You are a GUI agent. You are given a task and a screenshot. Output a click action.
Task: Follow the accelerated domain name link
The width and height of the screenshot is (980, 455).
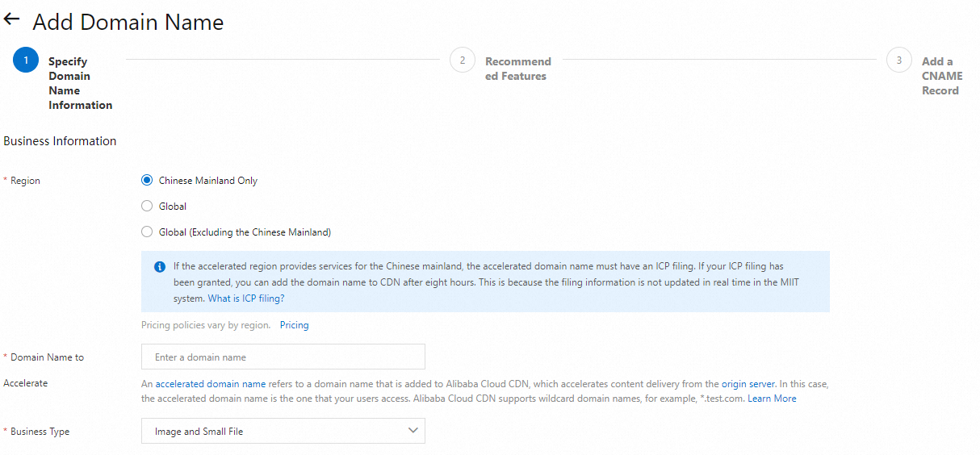click(211, 384)
